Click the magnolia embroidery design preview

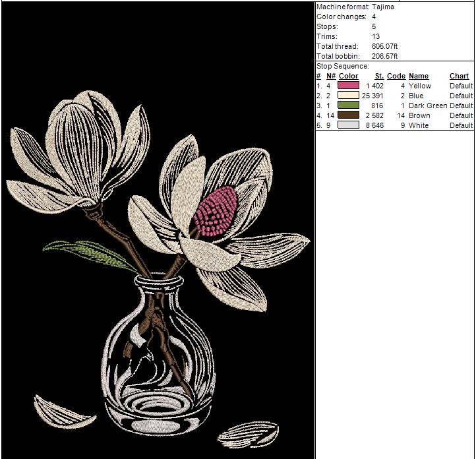(x=158, y=230)
